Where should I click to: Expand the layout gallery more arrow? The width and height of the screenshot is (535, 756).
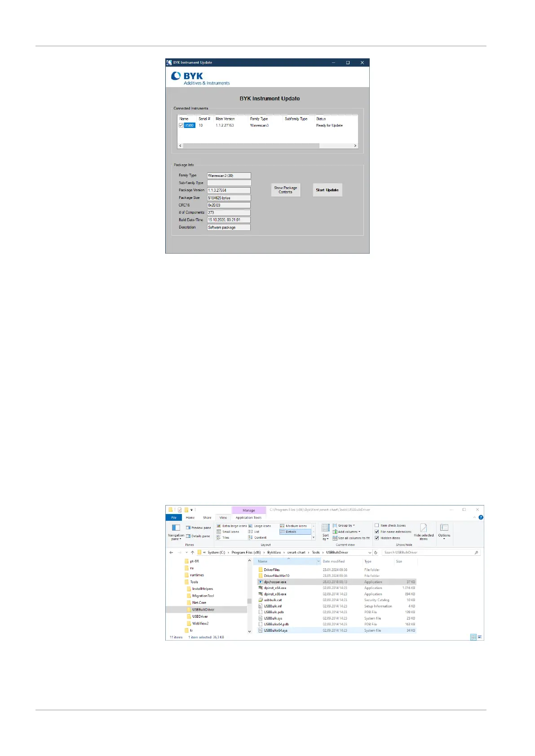tap(314, 538)
